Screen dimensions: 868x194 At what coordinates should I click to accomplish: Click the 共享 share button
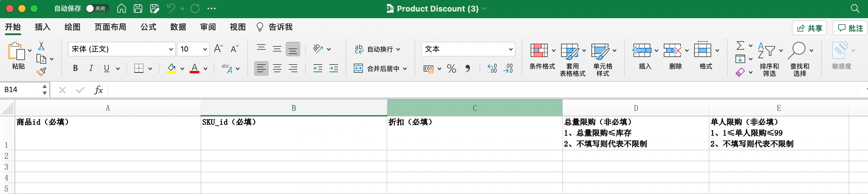tap(809, 28)
